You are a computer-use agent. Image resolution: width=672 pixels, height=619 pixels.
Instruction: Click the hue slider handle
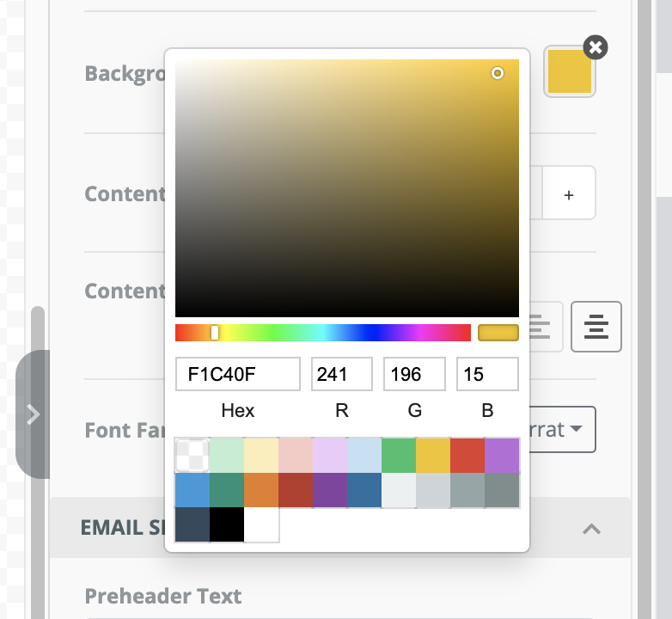tap(215, 333)
